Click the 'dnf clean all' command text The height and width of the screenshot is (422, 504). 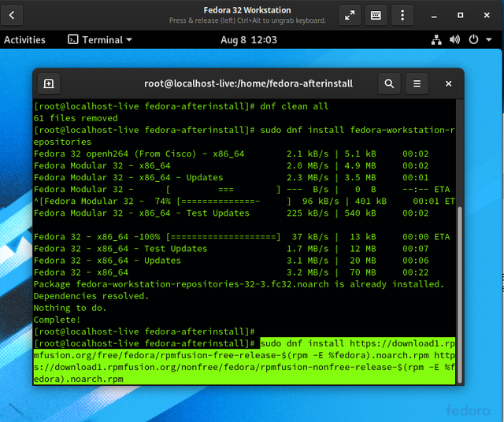(x=294, y=106)
